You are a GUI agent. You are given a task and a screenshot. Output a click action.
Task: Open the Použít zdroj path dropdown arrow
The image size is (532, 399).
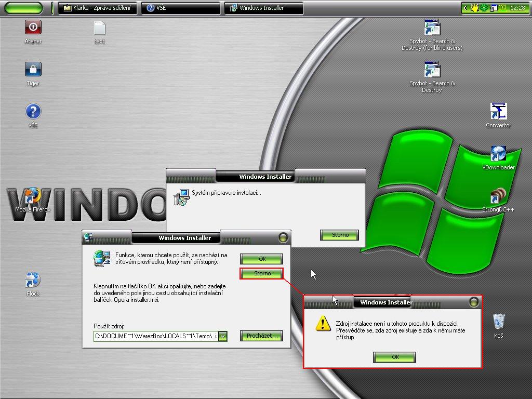point(222,336)
